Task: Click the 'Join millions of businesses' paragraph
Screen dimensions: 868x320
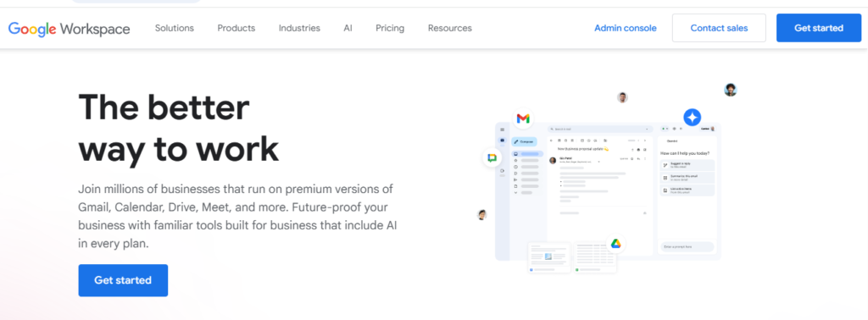Action: click(237, 216)
